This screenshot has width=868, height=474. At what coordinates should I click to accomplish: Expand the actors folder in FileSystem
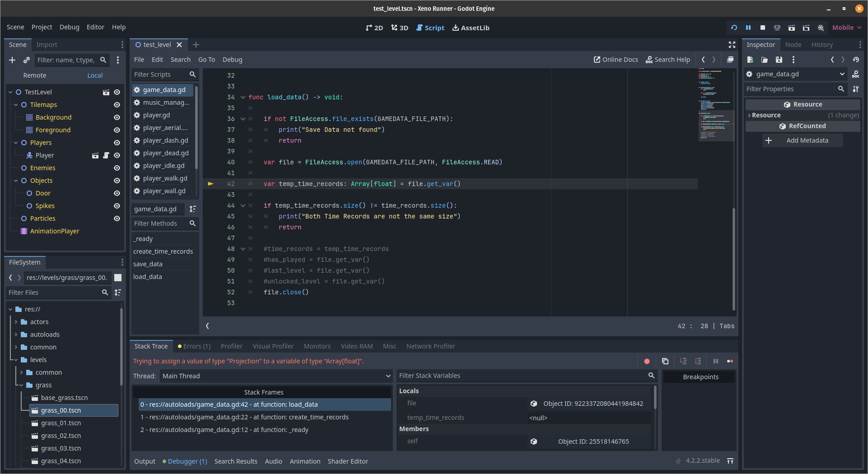[16, 322]
